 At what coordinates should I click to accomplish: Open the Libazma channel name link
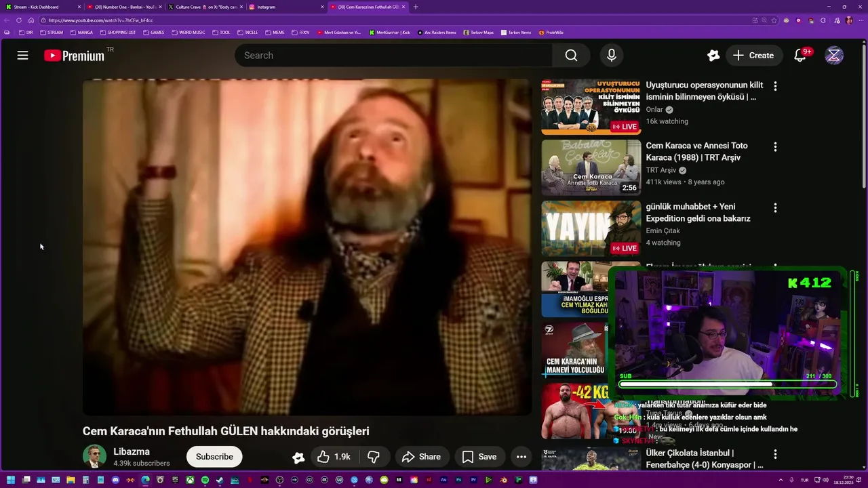coord(132,451)
